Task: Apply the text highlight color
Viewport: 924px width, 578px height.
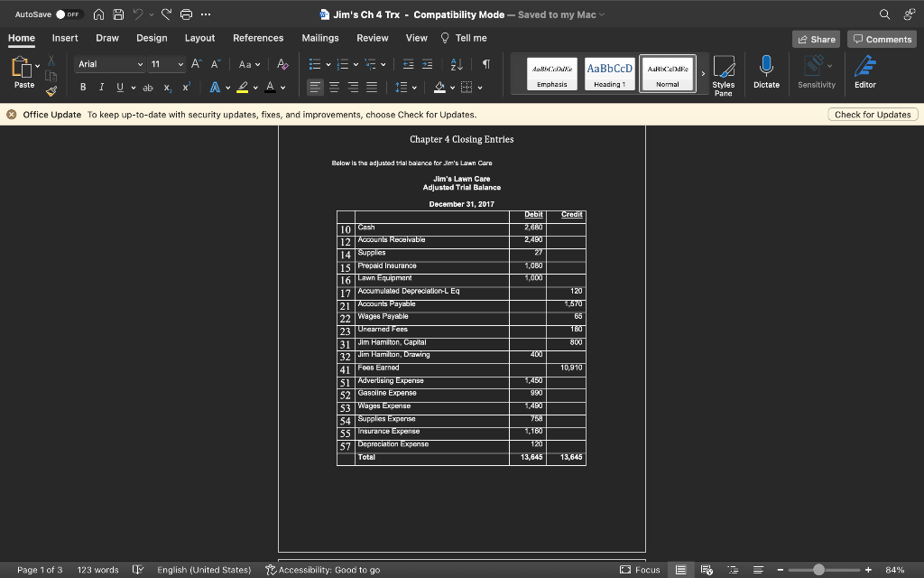Action: click(x=242, y=88)
